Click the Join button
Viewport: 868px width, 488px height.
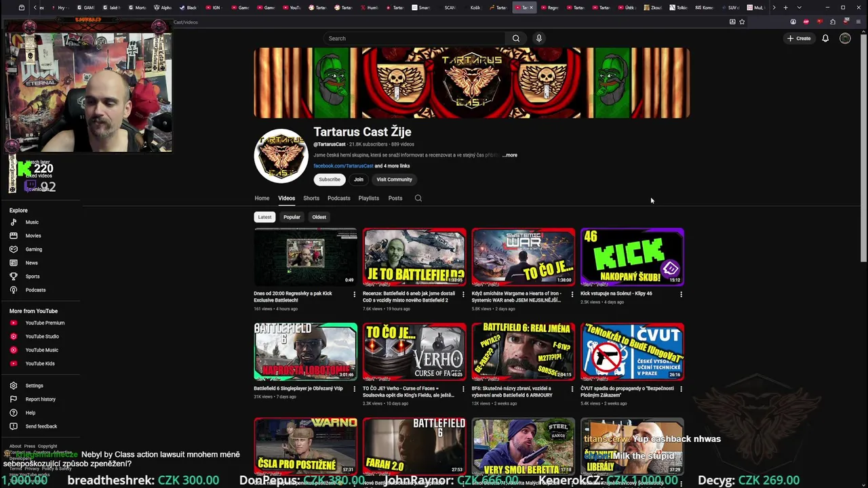click(359, 180)
